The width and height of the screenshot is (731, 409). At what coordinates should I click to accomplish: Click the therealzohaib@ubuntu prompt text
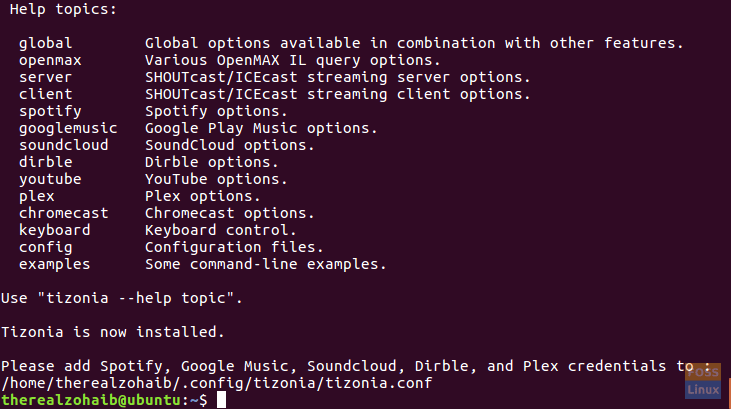[91, 400]
